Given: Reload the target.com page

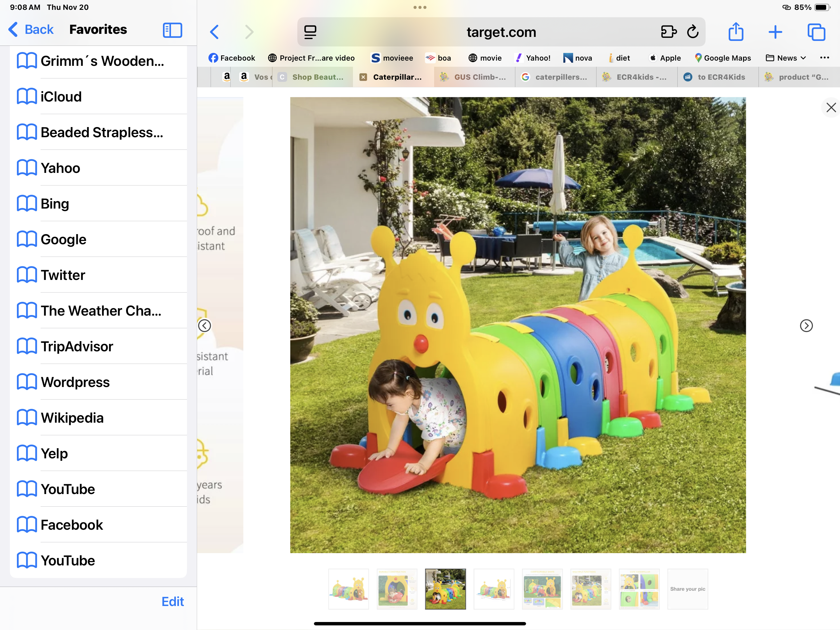Looking at the screenshot, I should [x=693, y=32].
